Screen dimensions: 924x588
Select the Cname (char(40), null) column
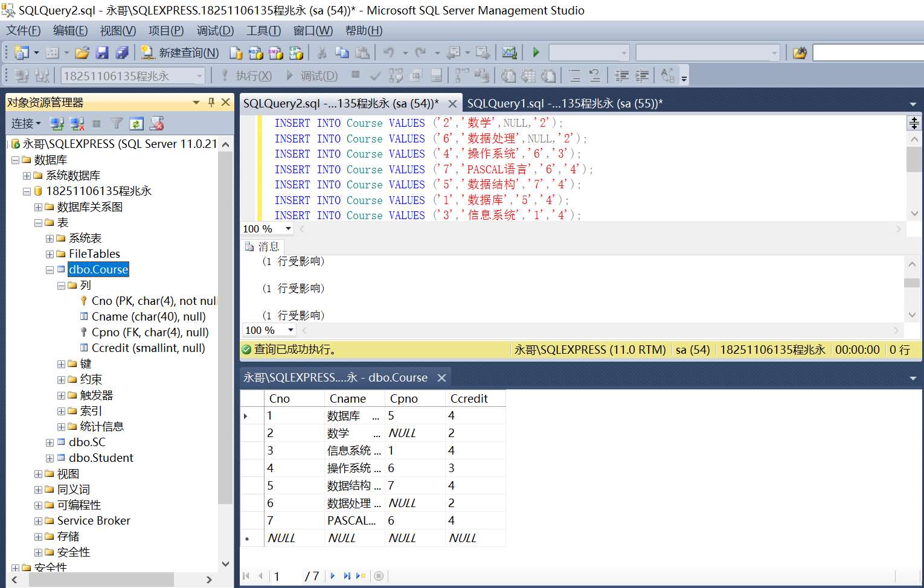[149, 316]
